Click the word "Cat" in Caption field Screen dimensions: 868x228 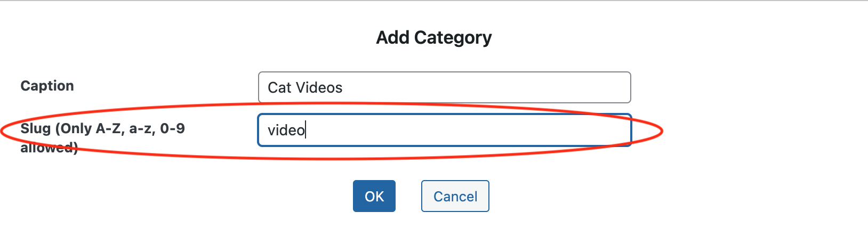point(279,87)
